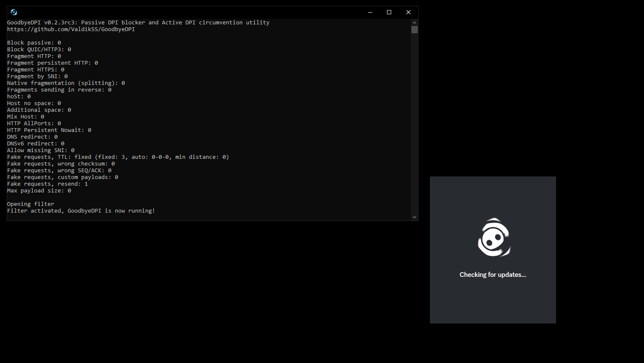Click the "Opening filter" line

coord(31,204)
